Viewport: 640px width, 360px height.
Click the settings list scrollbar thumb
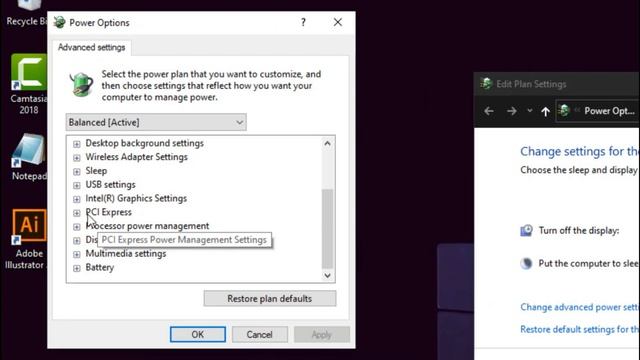point(327,229)
